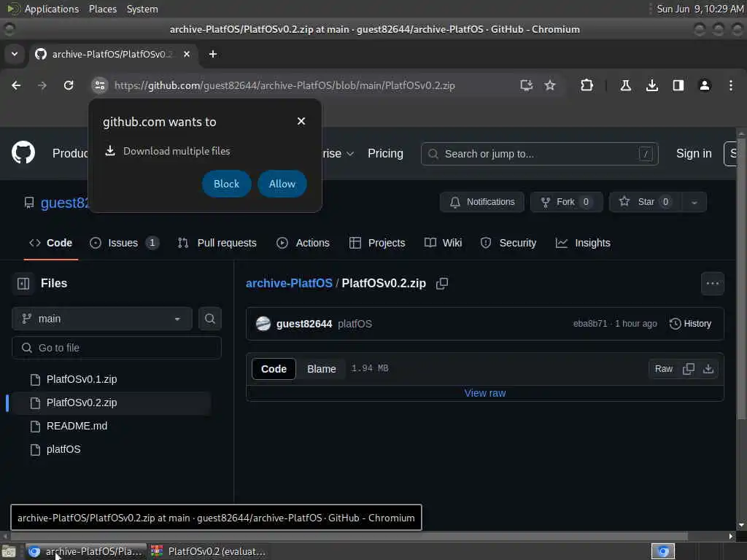Screen dimensions: 747x560
Task: Close the archive-PlatfOS browser tab
Action: [187, 54]
